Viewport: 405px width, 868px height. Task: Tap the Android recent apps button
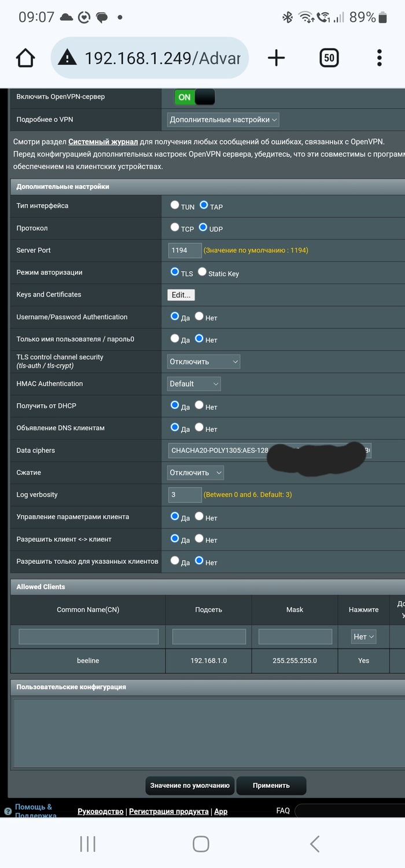87,844
